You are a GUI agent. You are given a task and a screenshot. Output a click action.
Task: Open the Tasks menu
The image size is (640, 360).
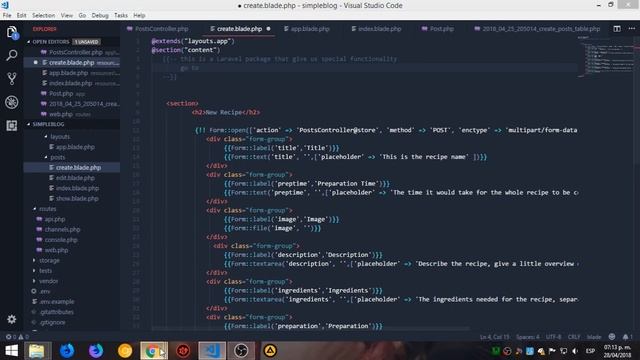pos(121,16)
